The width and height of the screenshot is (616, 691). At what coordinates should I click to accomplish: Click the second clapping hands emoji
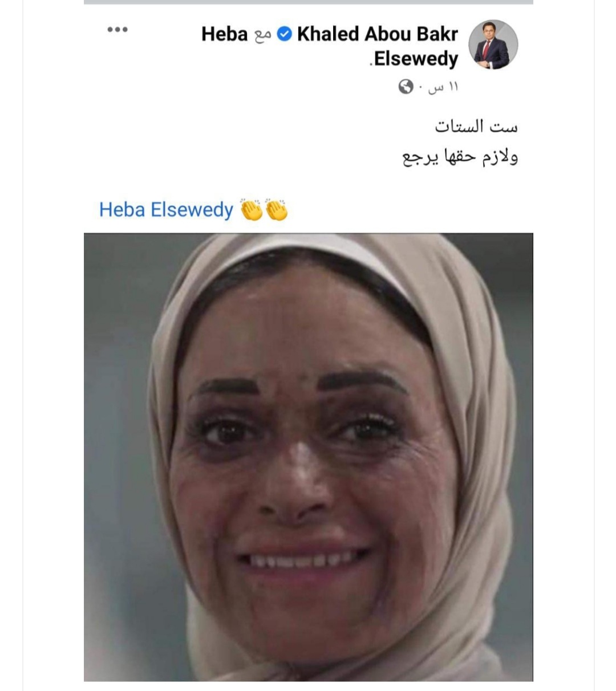click(x=277, y=210)
